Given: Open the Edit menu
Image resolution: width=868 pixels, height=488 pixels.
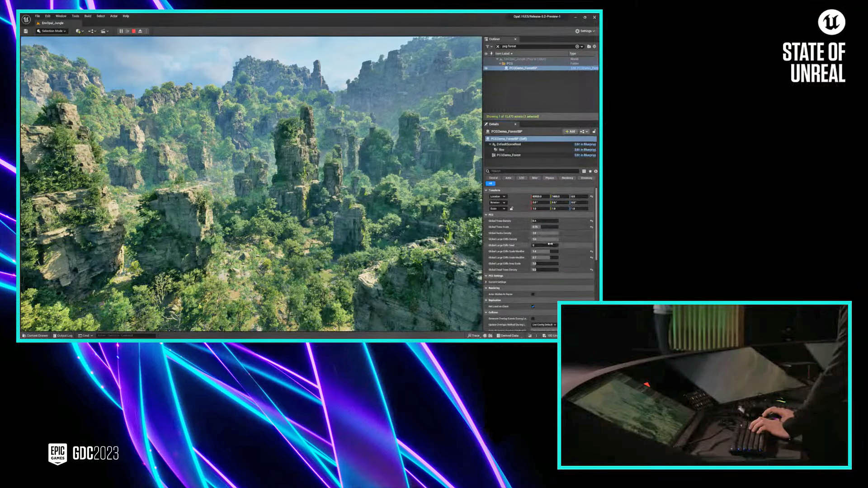Looking at the screenshot, I should click(x=47, y=16).
